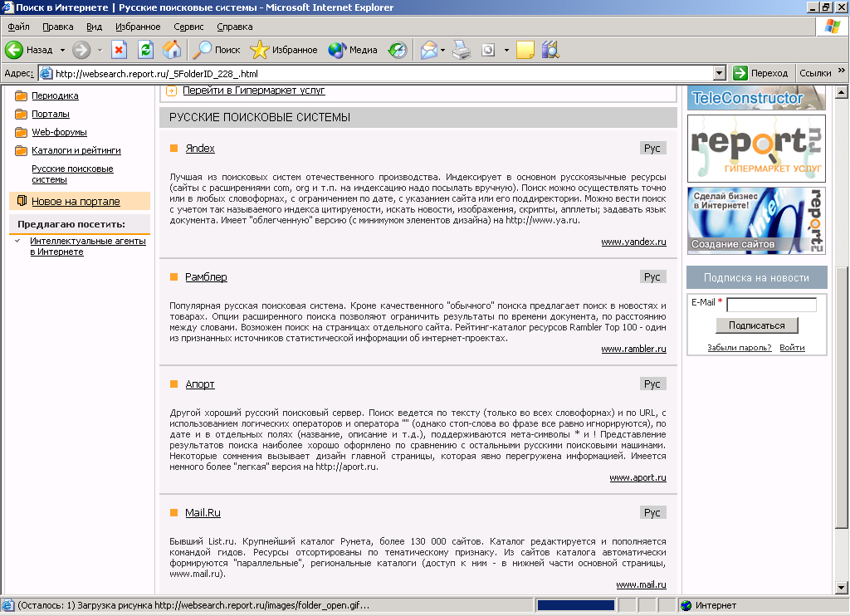This screenshot has height=616, width=850.
Task: Open the Справка menu
Action: pos(235,27)
